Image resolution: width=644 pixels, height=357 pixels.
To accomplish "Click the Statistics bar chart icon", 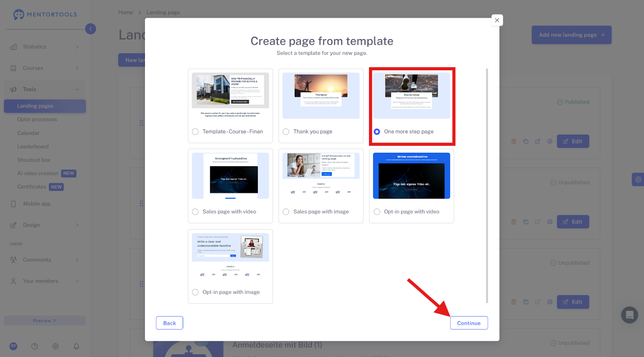I will [x=13, y=47].
